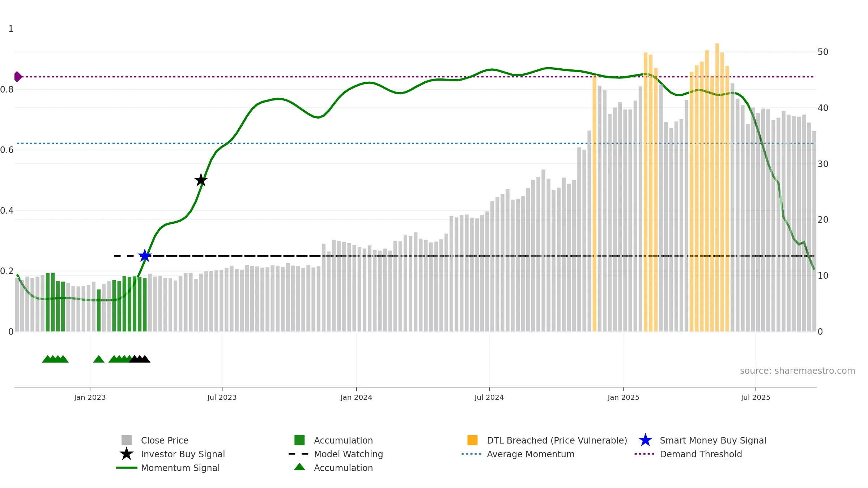The image size is (868, 488).
Task: Hide the Demand Threshold legend entry
Action: (x=701, y=454)
